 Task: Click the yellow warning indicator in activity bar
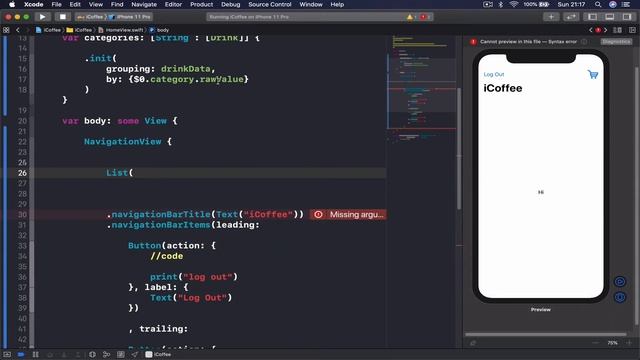[x=410, y=17]
